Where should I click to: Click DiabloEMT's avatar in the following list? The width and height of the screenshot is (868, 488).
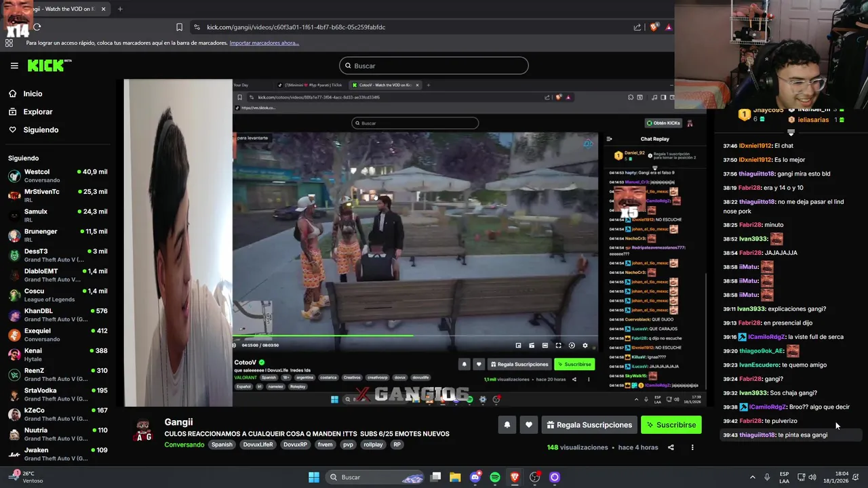point(14,275)
